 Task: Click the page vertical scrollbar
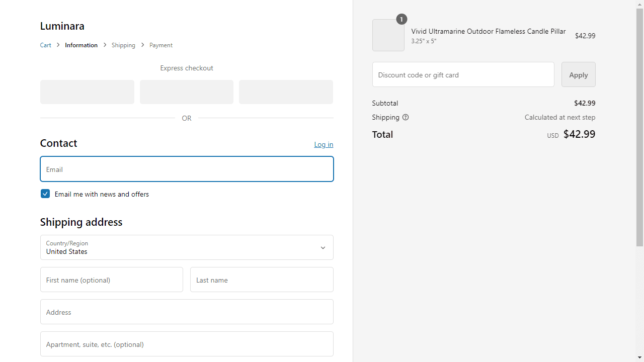639,128
